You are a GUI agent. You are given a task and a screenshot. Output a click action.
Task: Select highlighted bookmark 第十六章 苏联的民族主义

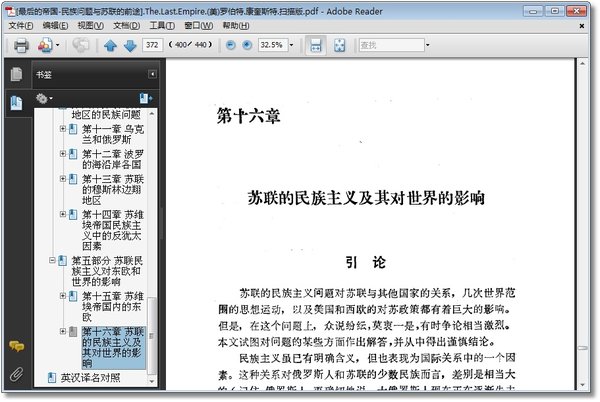coord(113,347)
